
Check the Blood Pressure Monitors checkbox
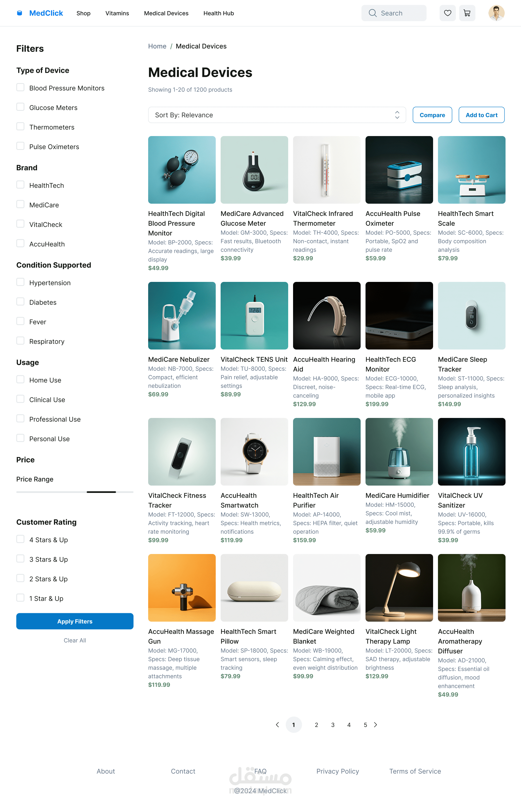click(x=20, y=88)
